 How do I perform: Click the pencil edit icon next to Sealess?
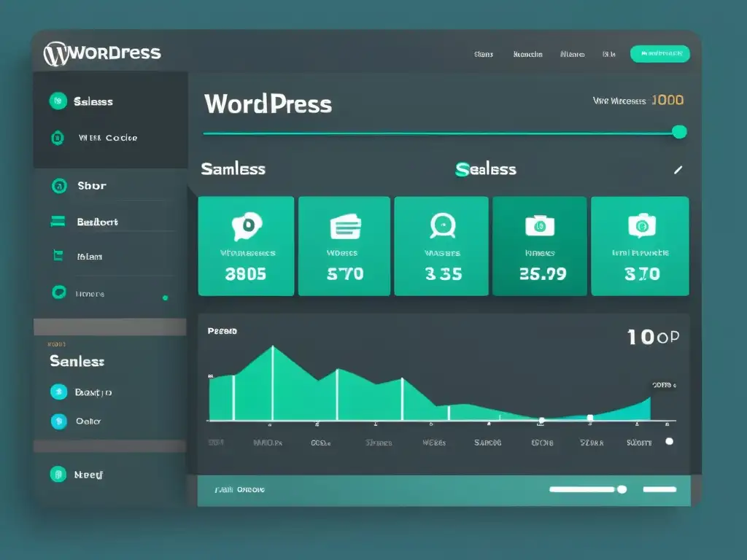point(678,170)
